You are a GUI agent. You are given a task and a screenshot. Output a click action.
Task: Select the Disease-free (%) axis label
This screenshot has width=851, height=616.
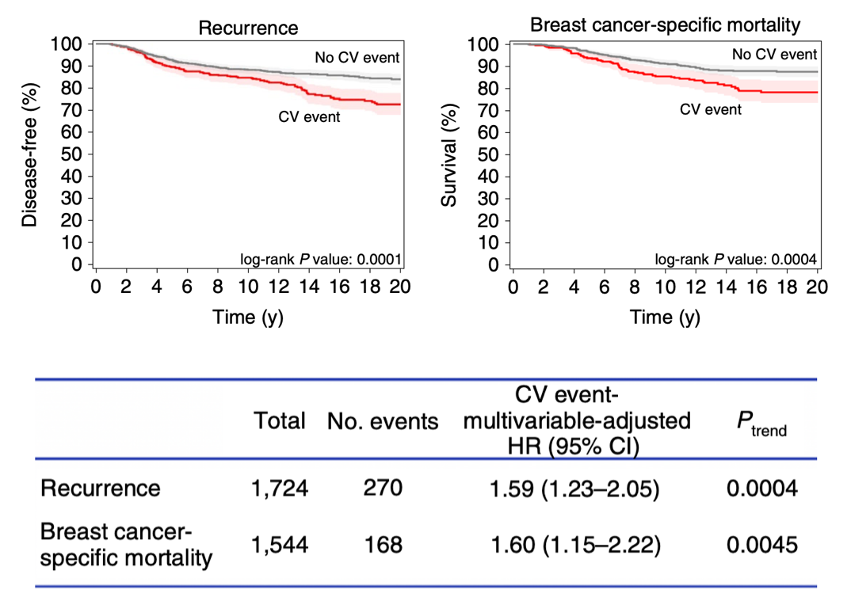click(x=30, y=154)
